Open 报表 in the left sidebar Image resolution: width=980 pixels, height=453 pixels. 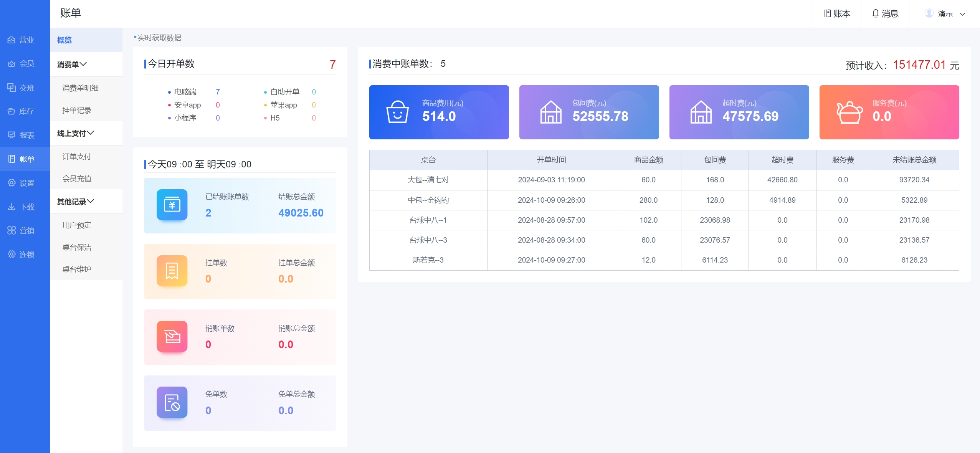click(21, 135)
